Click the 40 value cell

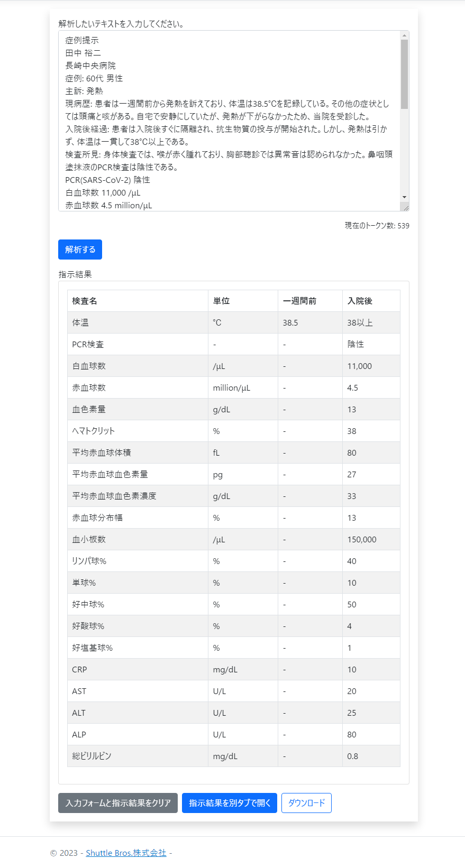(x=371, y=561)
